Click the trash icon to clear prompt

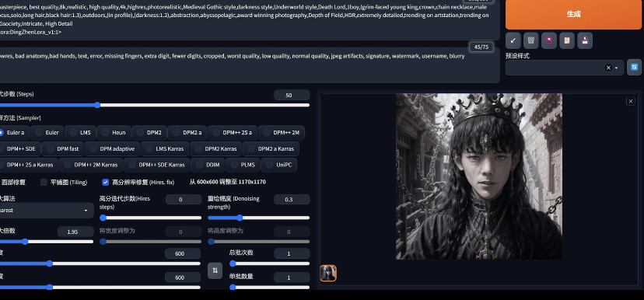(x=531, y=40)
